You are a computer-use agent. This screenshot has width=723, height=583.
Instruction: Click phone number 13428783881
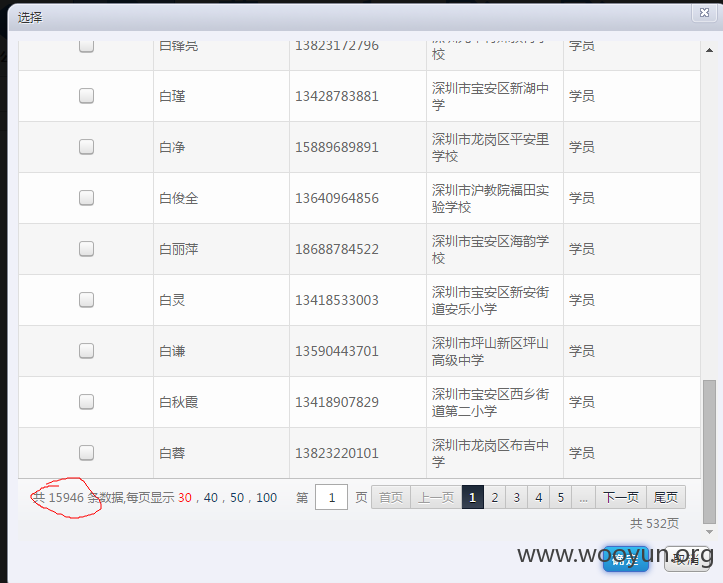click(x=337, y=96)
